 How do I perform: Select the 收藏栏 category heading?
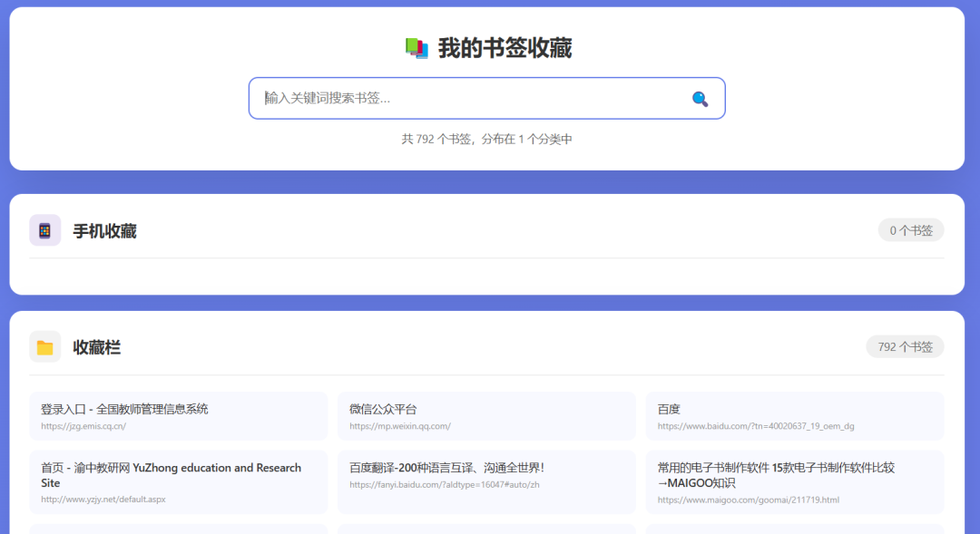[x=97, y=347]
